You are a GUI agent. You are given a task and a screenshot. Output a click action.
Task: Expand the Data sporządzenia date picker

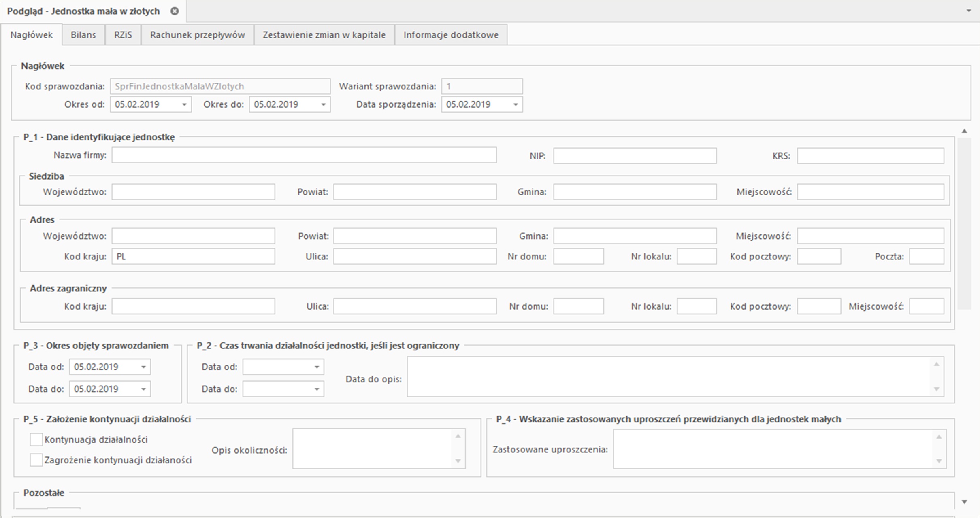coord(515,104)
